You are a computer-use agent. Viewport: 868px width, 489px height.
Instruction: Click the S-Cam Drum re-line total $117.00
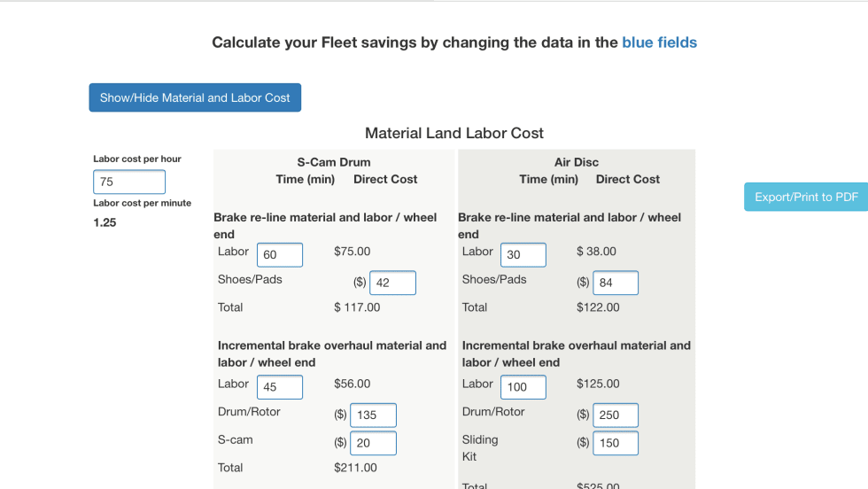click(357, 307)
